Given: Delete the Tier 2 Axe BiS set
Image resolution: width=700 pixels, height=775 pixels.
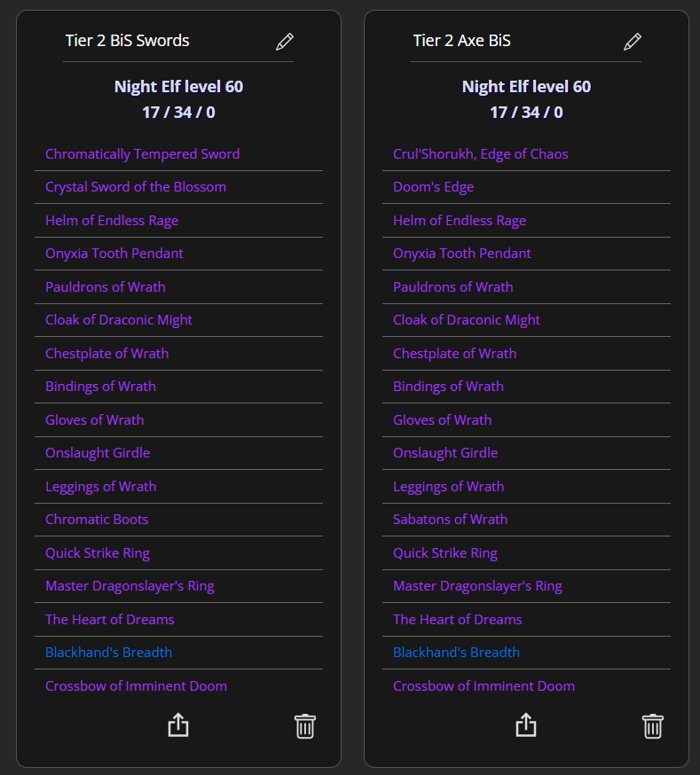Looking at the screenshot, I should coord(652,725).
